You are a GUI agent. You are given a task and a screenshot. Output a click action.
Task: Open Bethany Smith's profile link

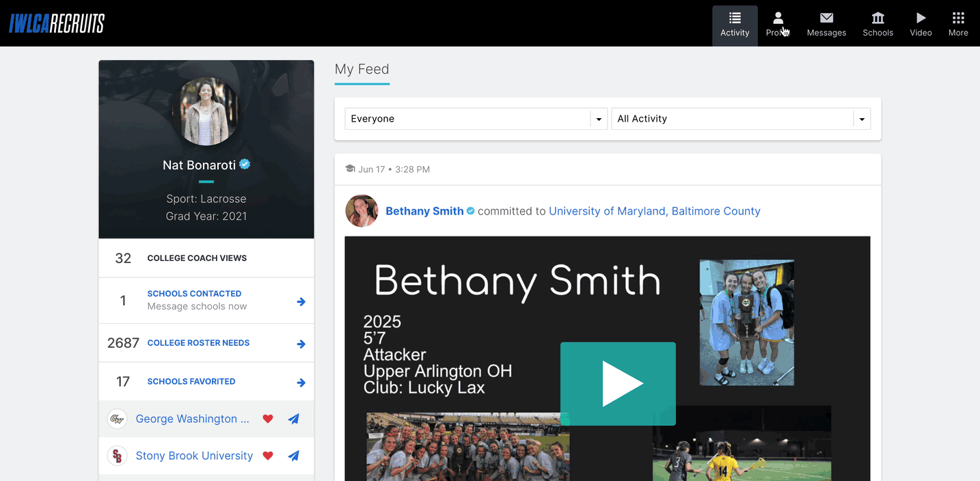point(424,211)
